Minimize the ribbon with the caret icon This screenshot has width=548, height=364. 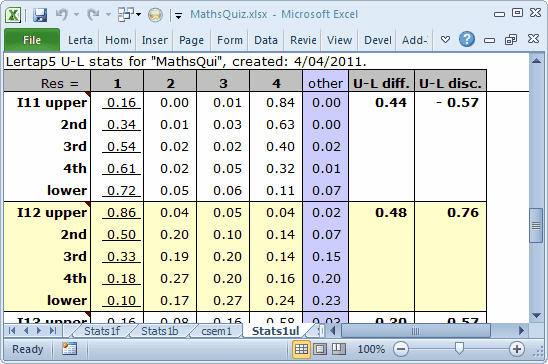click(x=445, y=40)
